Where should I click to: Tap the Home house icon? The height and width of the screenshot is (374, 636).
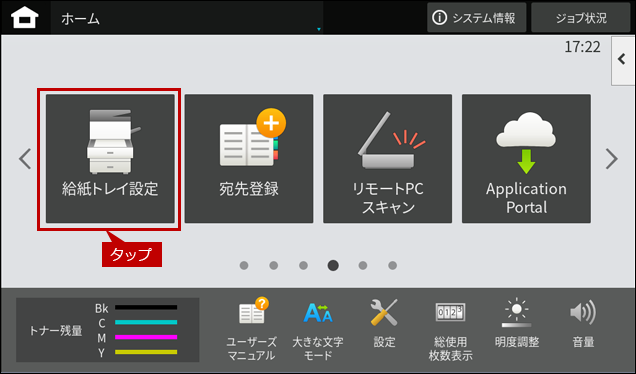[25, 18]
